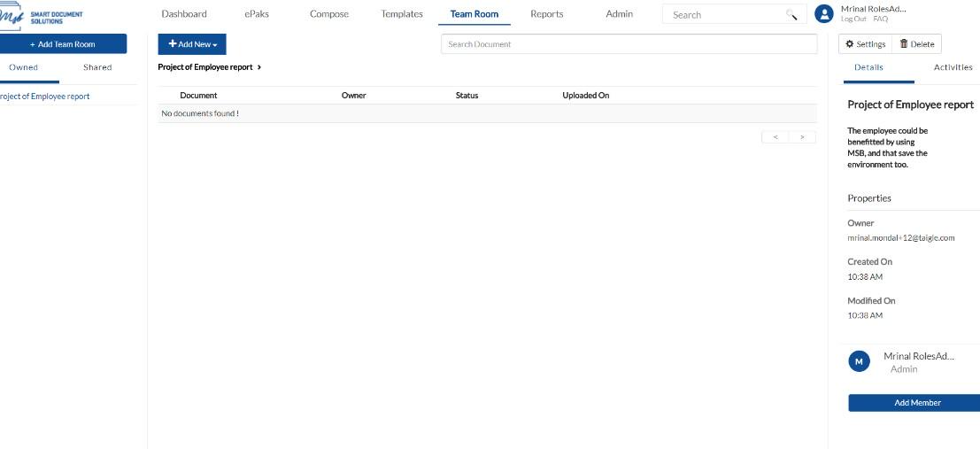Click the Log Out link
Screen dimensions: 980x449
853,19
